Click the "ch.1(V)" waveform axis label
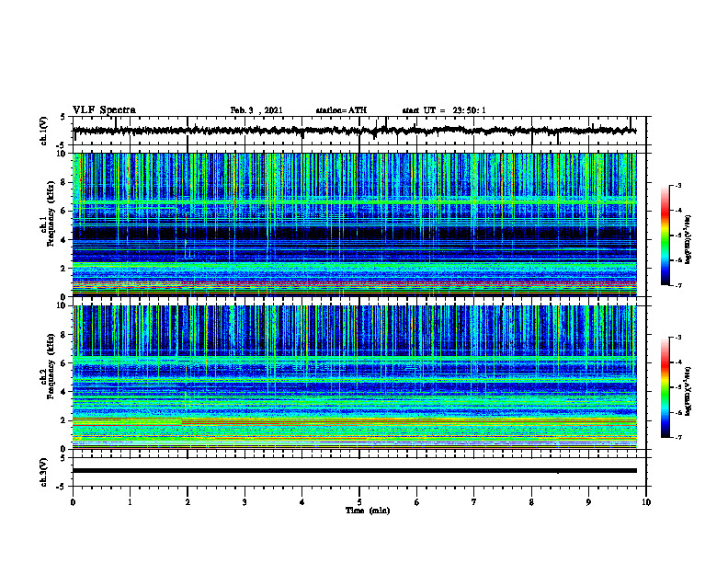Image resolution: width=728 pixels, height=563 pixels. [x=44, y=131]
